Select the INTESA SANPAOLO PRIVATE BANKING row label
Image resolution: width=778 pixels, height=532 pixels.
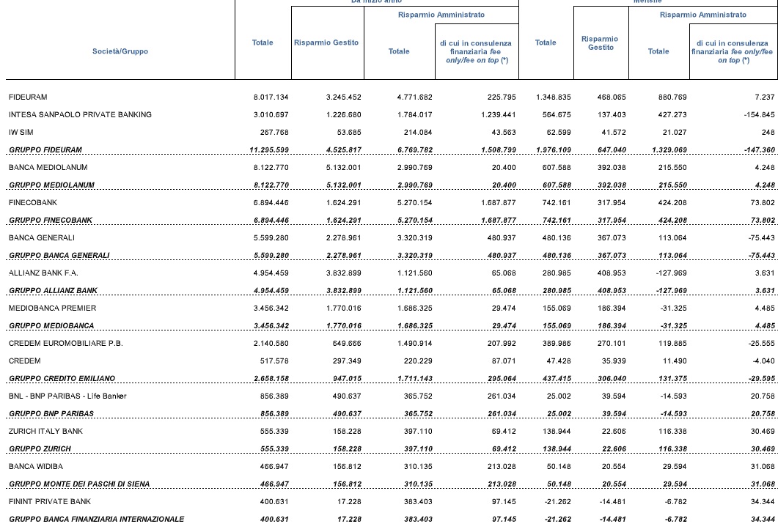click(x=80, y=114)
